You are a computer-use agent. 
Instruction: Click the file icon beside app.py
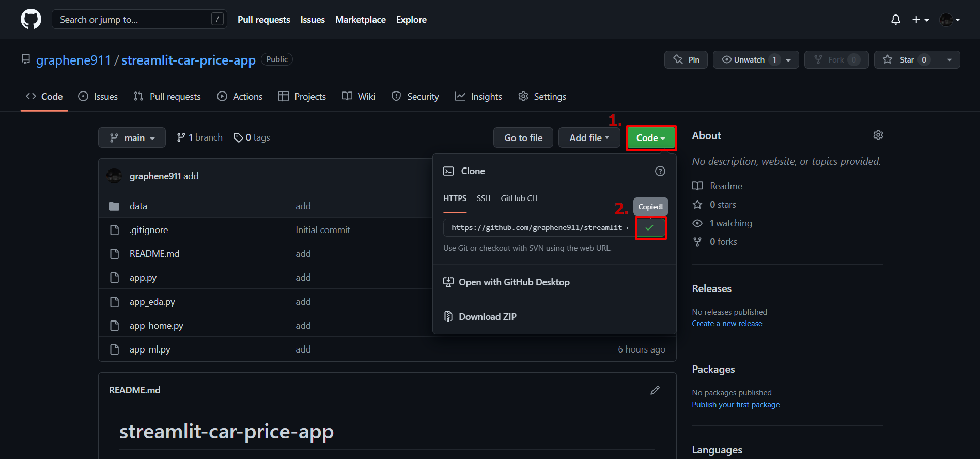pos(114,278)
